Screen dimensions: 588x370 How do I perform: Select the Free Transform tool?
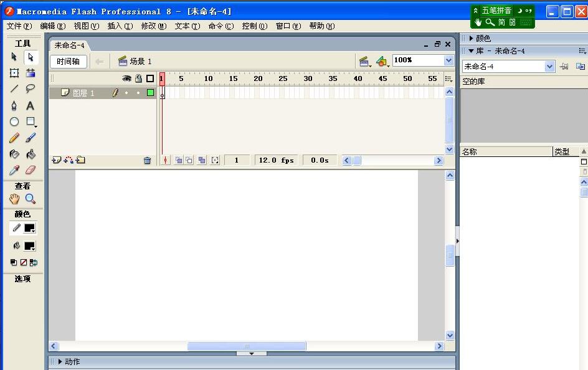[x=14, y=73]
